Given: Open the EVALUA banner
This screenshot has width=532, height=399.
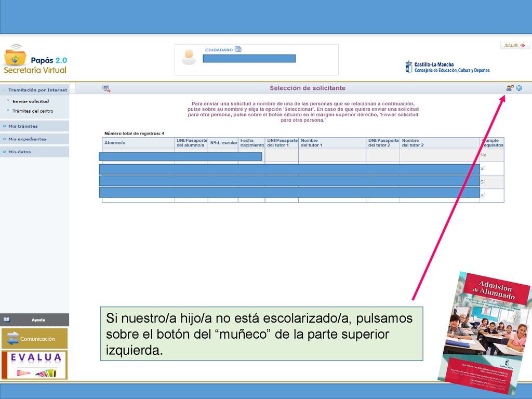Looking at the screenshot, I should [35, 365].
